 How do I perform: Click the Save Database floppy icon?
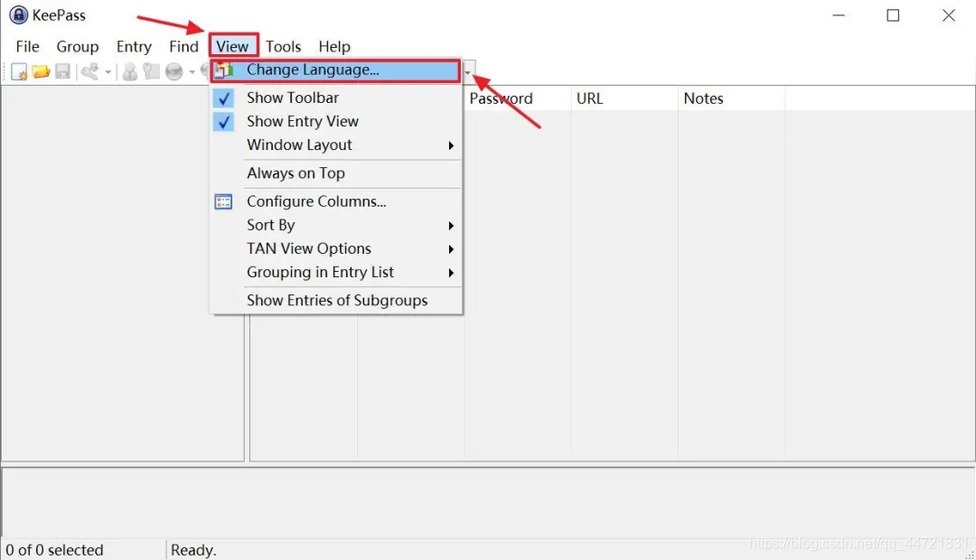(x=62, y=72)
